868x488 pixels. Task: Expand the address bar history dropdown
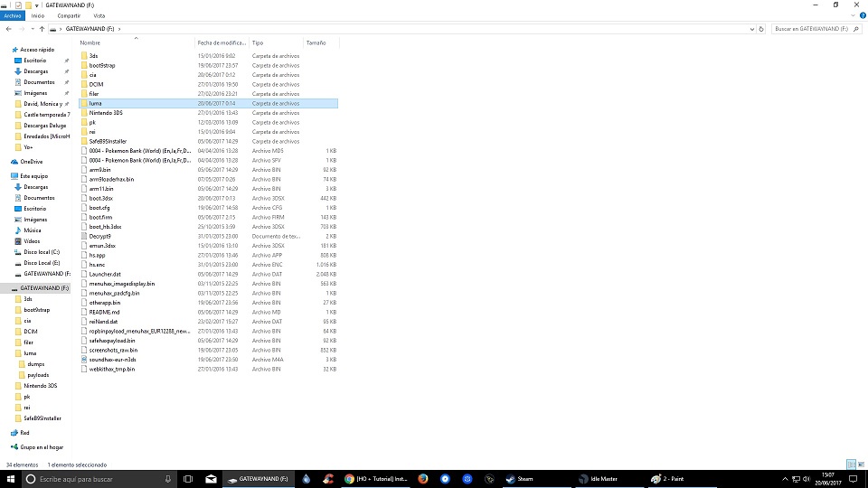coord(751,29)
